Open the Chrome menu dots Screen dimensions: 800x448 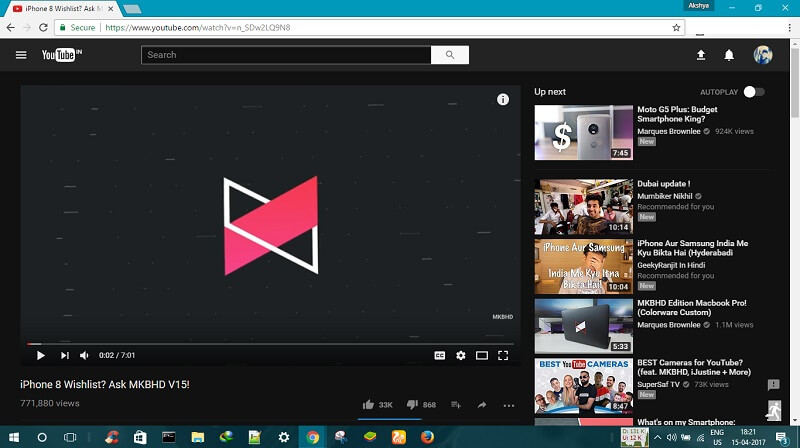tap(789, 28)
